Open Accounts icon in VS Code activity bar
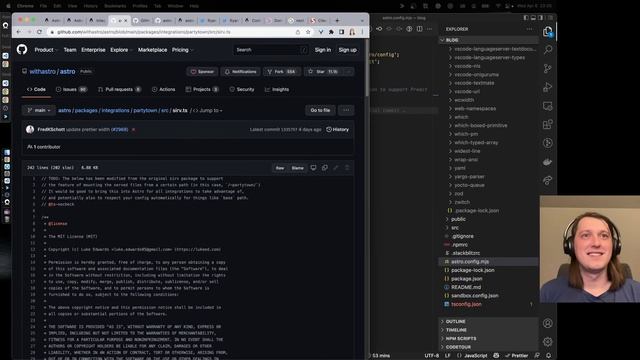The width and height of the screenshot is (640, 360). pyautogui.click(x=548, y=323)
